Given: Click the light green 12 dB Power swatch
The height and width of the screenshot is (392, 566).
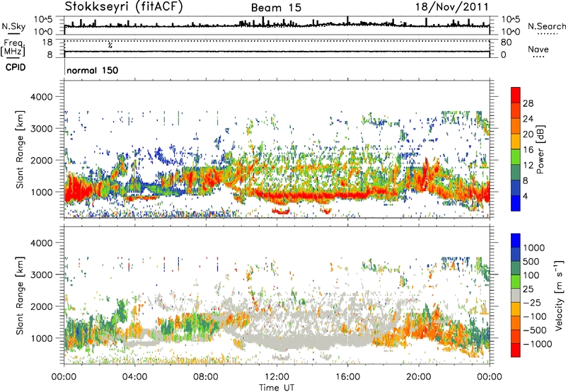Looking at the screenshot, I should point(516,157).
